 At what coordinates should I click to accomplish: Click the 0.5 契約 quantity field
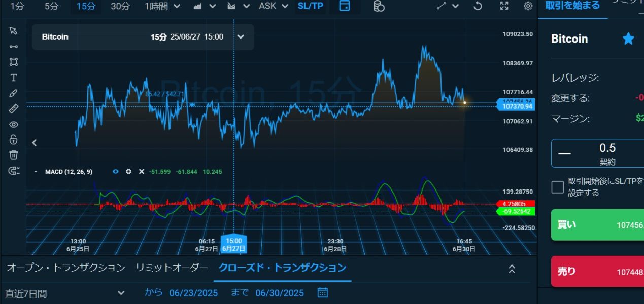click(607, 154)
